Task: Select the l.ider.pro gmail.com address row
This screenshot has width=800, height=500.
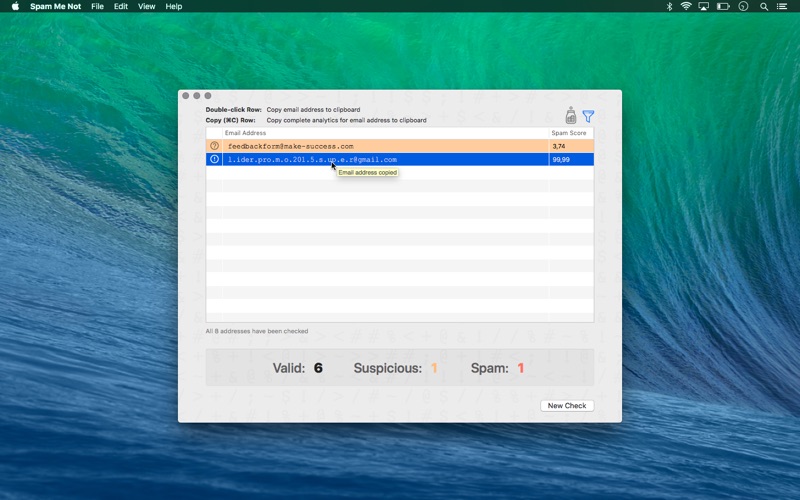Action: click(399, 159)
